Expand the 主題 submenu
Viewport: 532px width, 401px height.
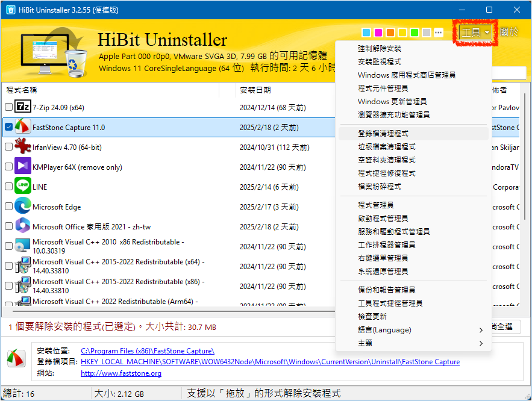[x=413, y=343]
